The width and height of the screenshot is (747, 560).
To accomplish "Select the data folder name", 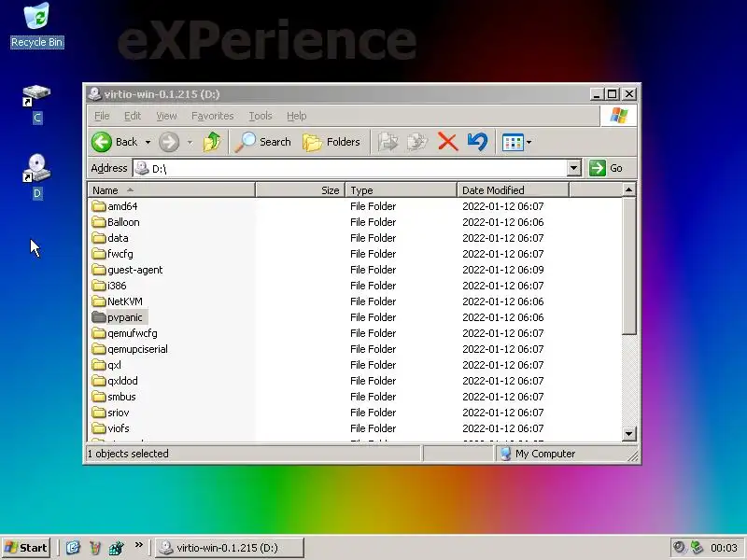I will point(118,238).
